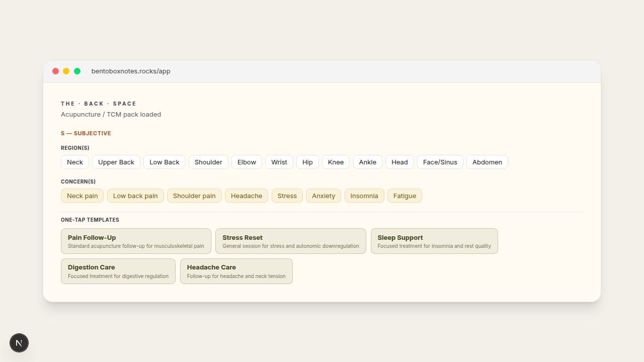Select the Knee region chip
Image resolution: width=644 pixels, height=362 pixels.
[336, 162]
